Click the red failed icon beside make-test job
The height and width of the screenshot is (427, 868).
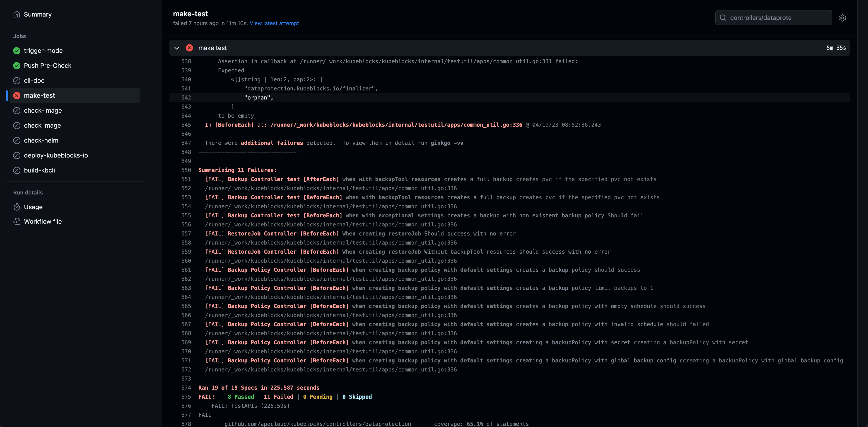click(x=17, y=95)
